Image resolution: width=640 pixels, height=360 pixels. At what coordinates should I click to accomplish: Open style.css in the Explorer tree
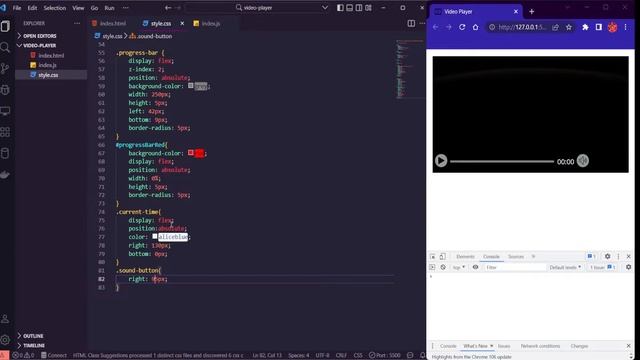(x=48, y=75)
